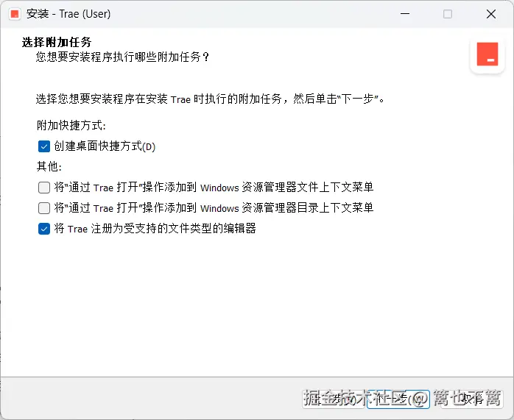Click the large red Trae logo
514x420 pixels.
tap(487, 54)
